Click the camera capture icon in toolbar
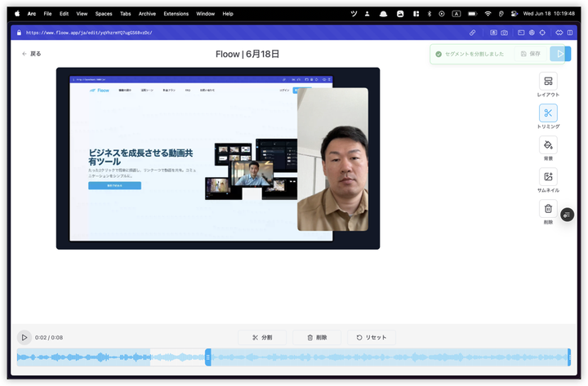 click(x=505, y=33)
